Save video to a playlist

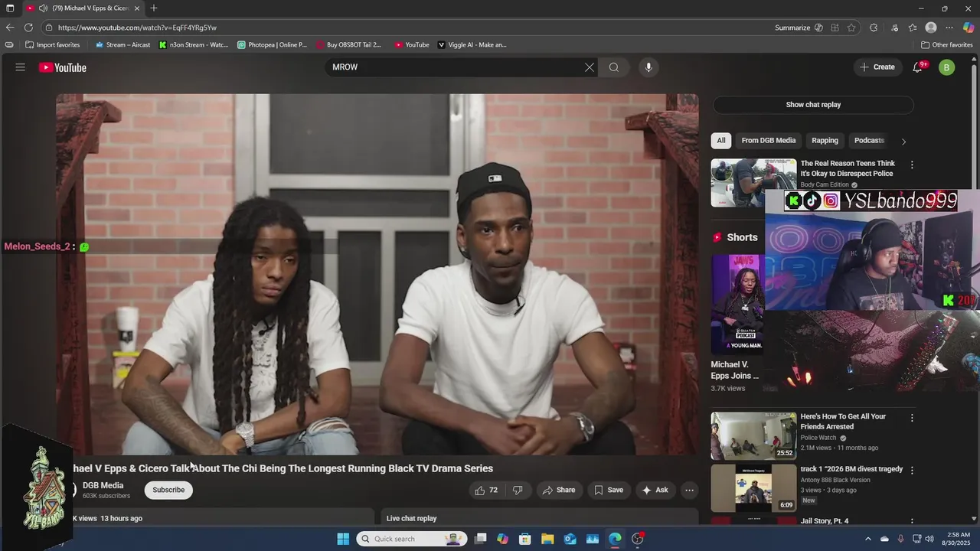(x=609, y=490)
